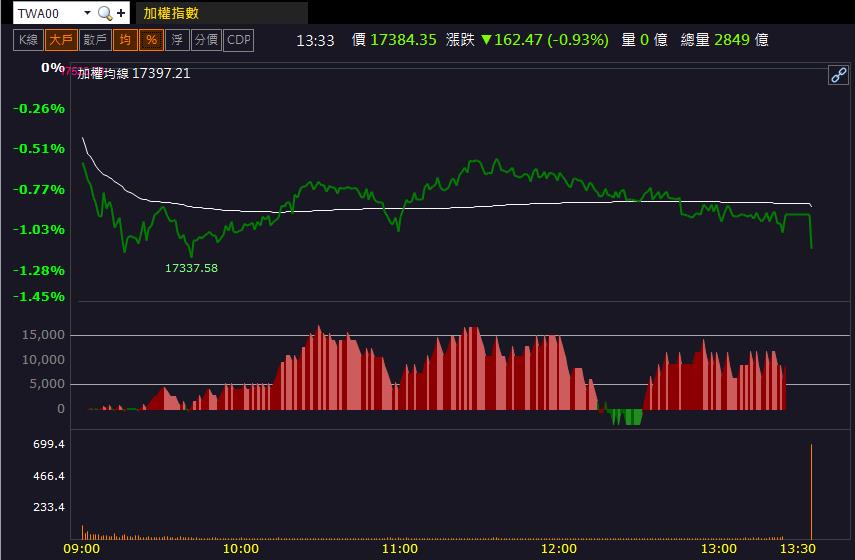Select the 加權指數 title tab

coord(221,13)
